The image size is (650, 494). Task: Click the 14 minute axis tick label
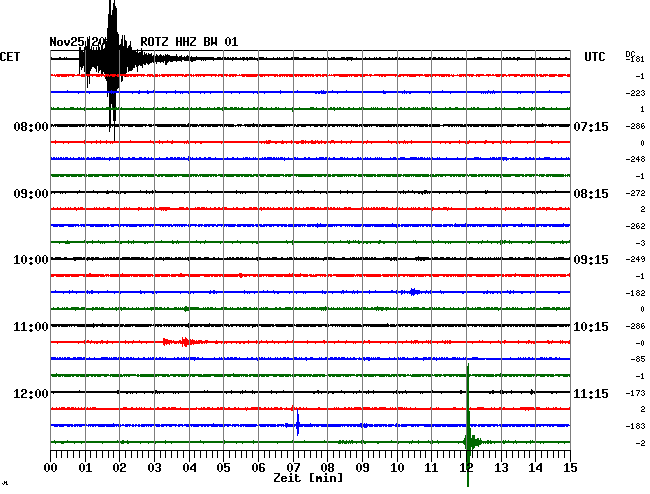536,467
